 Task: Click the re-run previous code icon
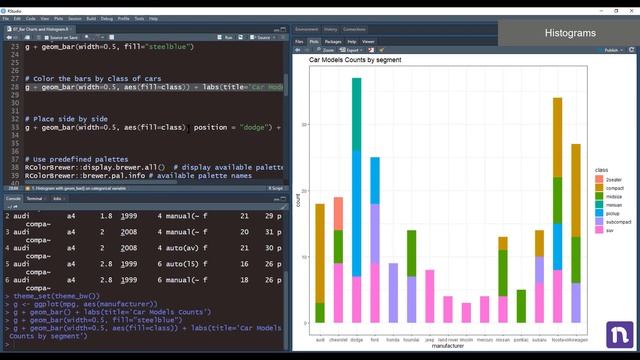tap(241, 38)
